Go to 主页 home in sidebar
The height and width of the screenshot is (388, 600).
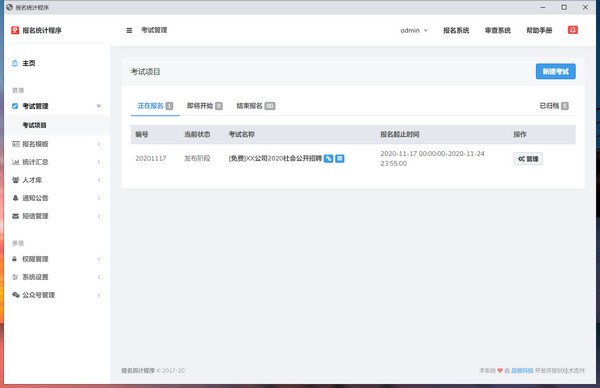24,63
